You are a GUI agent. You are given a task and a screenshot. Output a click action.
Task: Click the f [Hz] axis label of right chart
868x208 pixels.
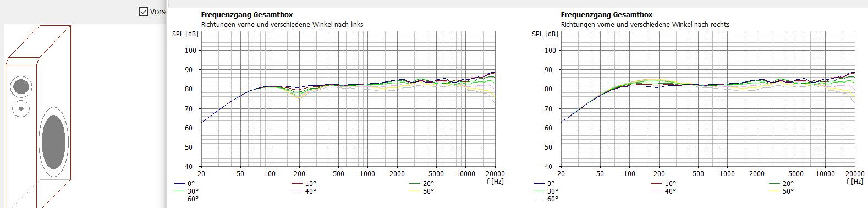[854, 180]
